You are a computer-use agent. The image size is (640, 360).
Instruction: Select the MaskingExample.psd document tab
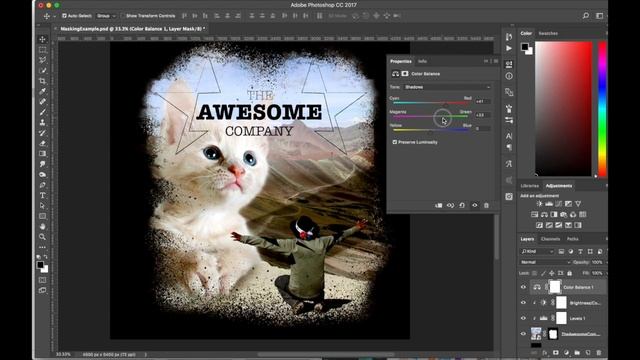[133, 29]
